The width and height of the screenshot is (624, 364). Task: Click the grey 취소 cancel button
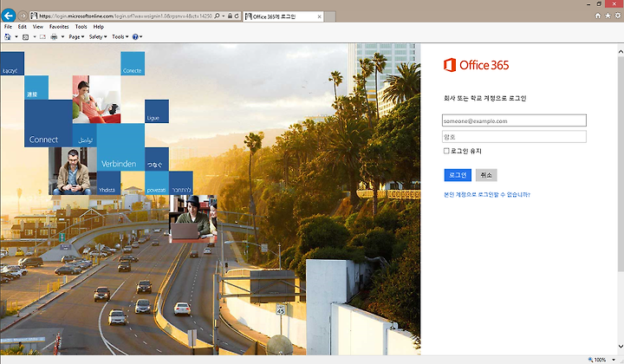pyautogui.click(x=486, y=175)
